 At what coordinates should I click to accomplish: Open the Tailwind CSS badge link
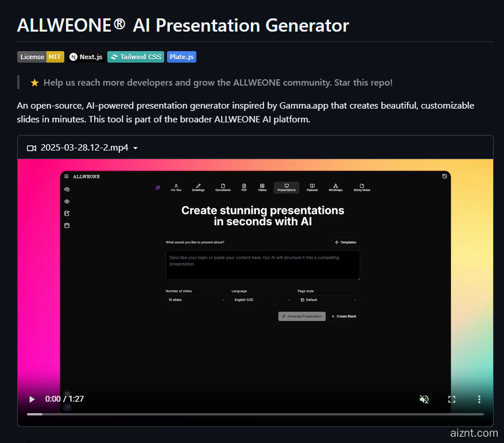coord(135,57)
